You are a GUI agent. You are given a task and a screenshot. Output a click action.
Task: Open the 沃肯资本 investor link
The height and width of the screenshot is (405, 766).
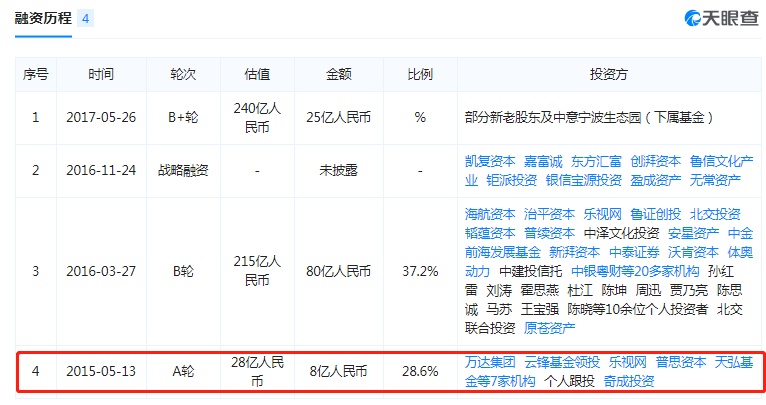tap(693, 252)
